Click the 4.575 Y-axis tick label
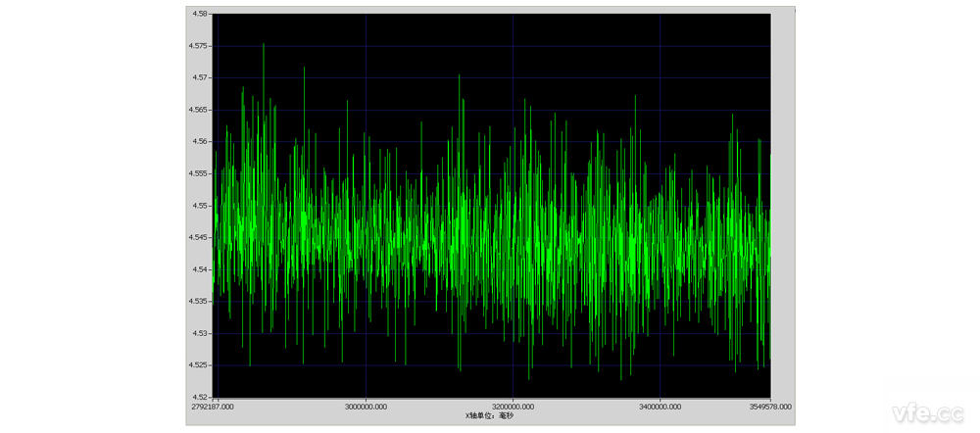This screenshot has width=980, height=433. [200, 46]
